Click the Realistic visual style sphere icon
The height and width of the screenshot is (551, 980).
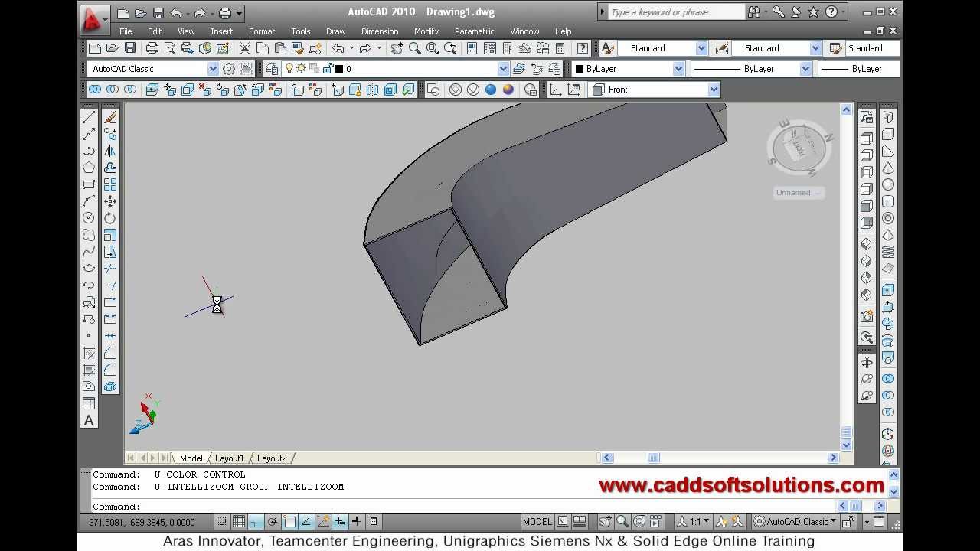(x=508, y=90)
